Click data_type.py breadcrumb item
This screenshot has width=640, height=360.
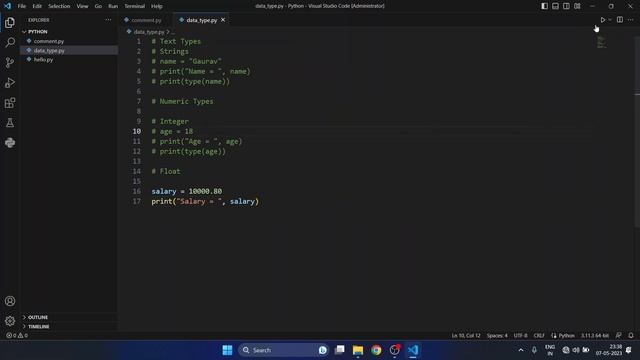click(x=149, y=32)
